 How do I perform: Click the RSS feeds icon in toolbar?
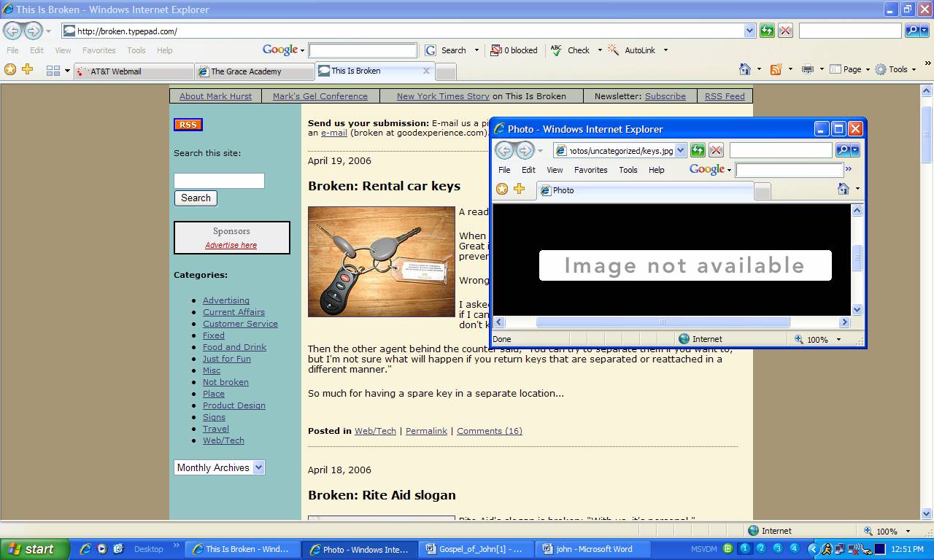(x=776, y=69)
